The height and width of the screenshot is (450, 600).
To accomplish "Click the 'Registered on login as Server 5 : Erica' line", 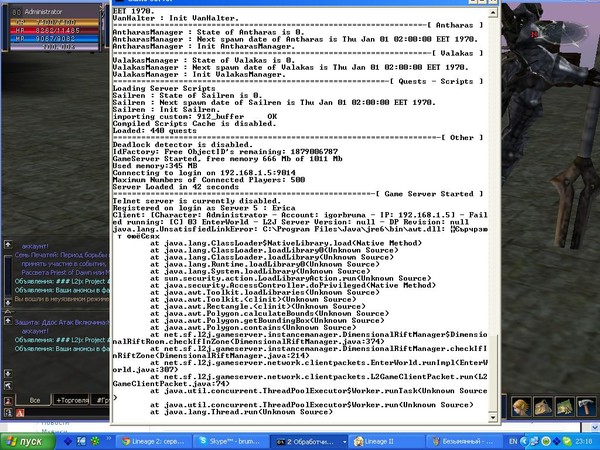I will 204,208.
